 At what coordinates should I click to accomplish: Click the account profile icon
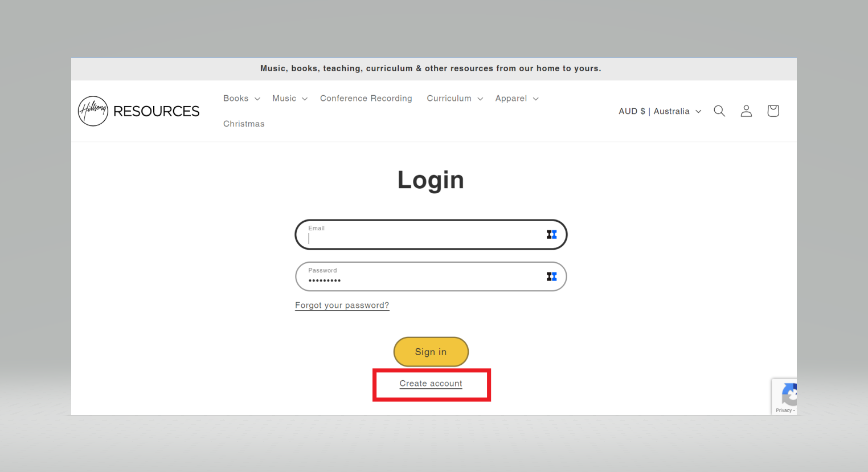[x=746, y=111]
